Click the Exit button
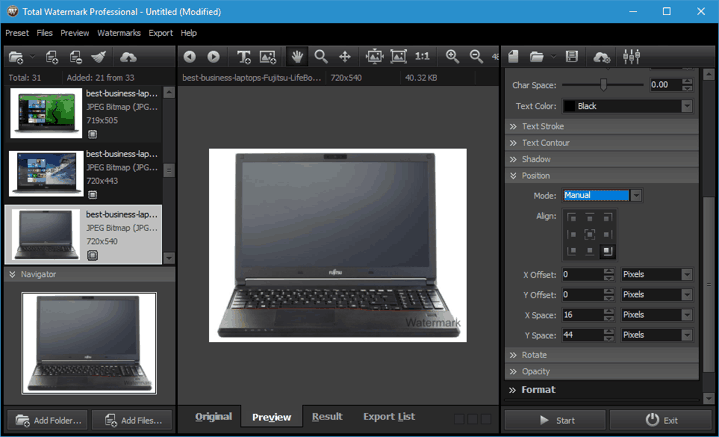 [661, 420]
